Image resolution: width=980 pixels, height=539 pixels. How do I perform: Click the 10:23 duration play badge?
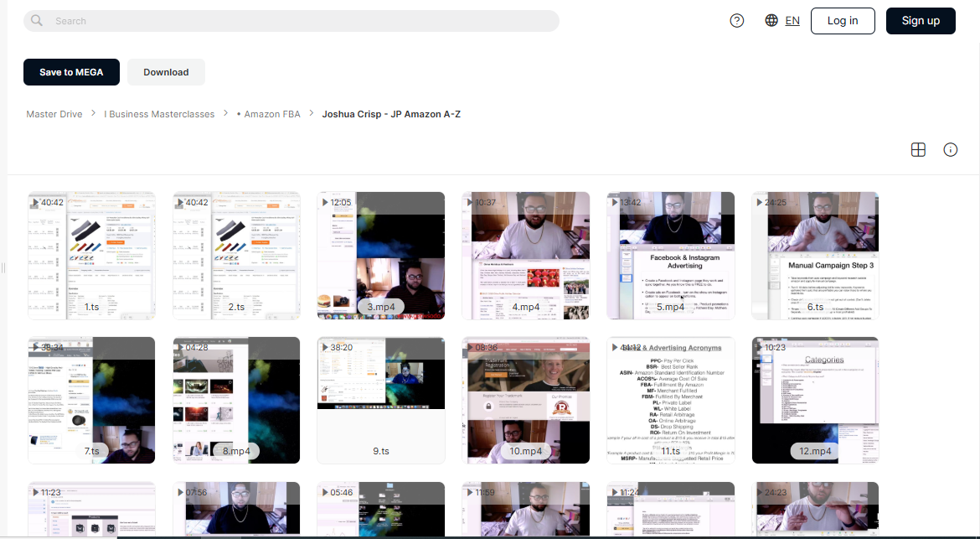(x=770, y=347)
